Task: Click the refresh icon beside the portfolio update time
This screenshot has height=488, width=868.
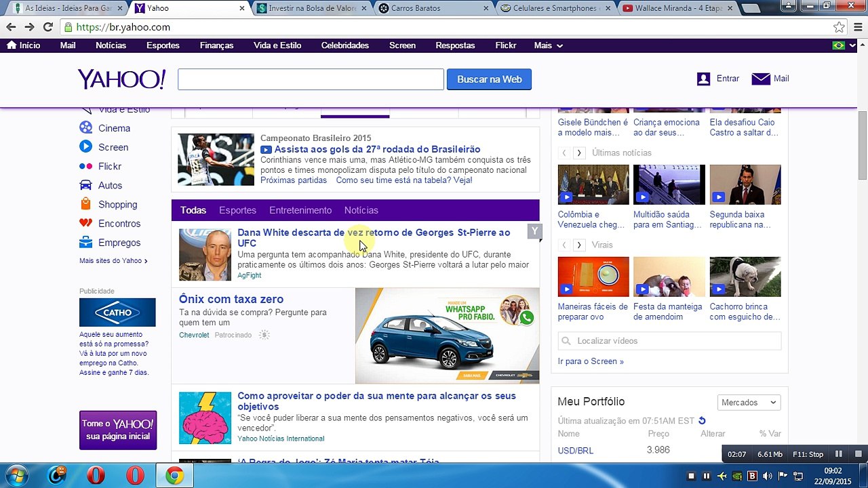Action: pyautogui.click(x=702, y=421)
